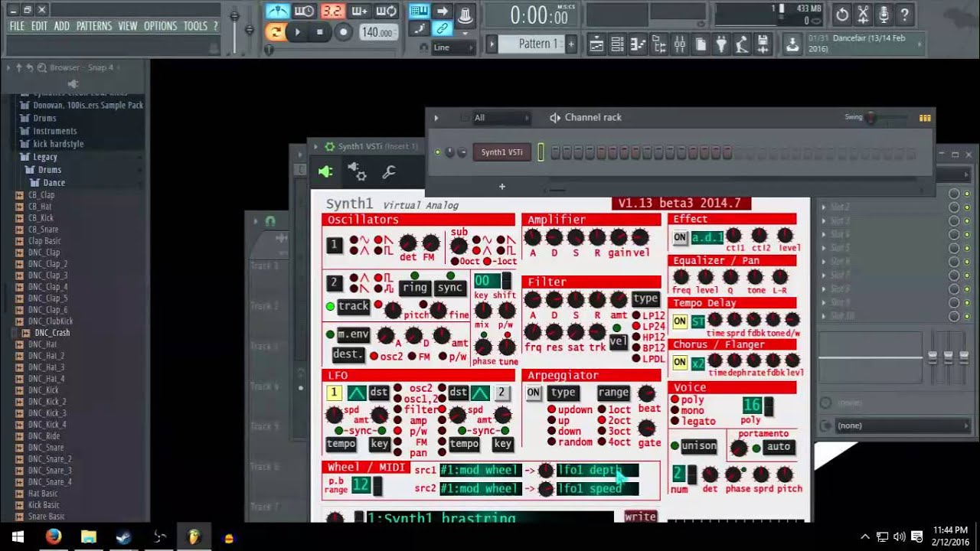Click the microphone recording icon in top right
This screenshot has width=980, height=551.
884,15
